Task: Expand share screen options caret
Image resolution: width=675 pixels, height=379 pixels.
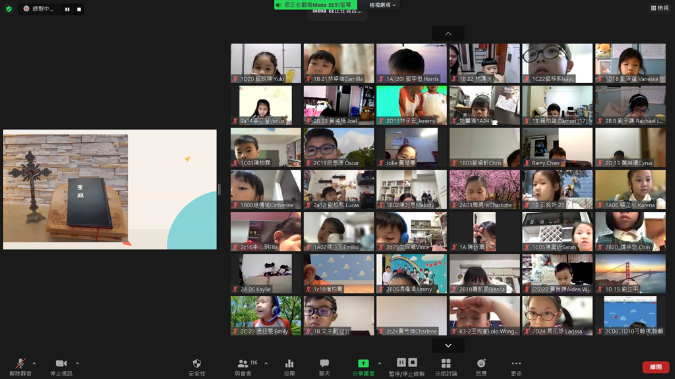Action: click(x=379, y=363)
